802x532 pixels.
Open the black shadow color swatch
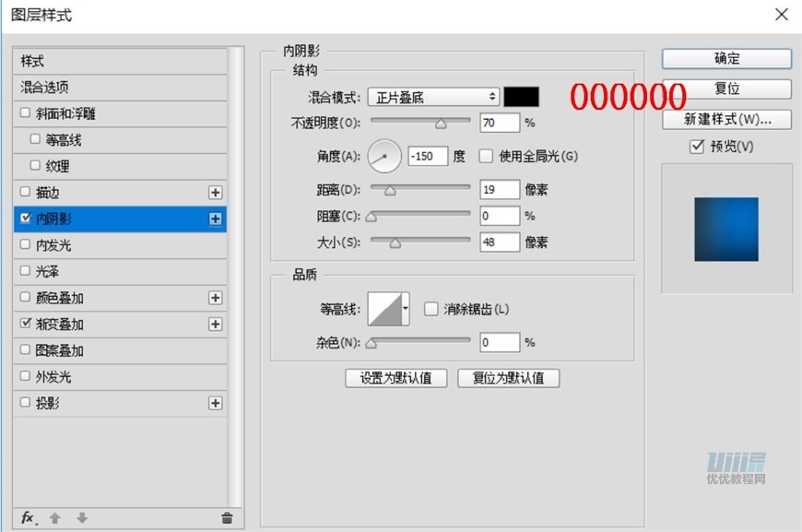coord(521,97)
